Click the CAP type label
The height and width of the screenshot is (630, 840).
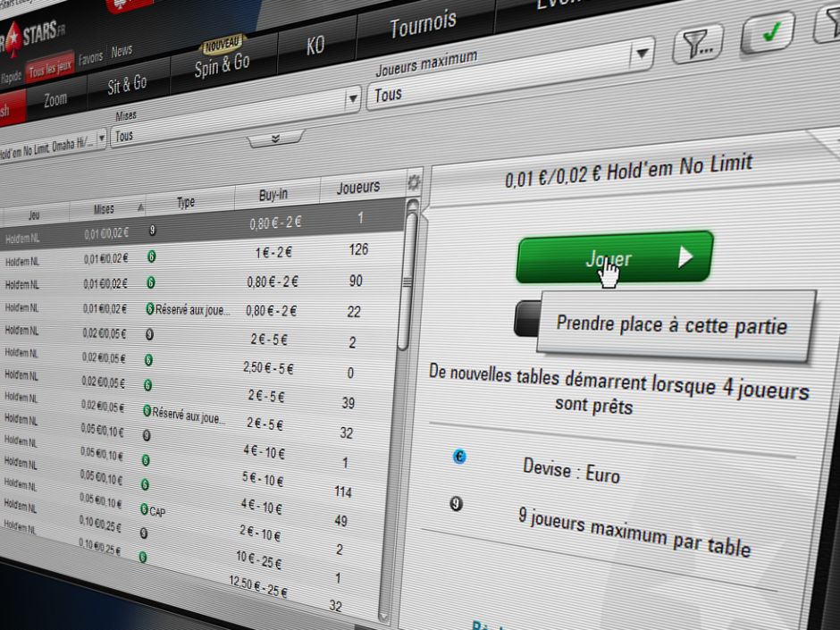(157, 512)
